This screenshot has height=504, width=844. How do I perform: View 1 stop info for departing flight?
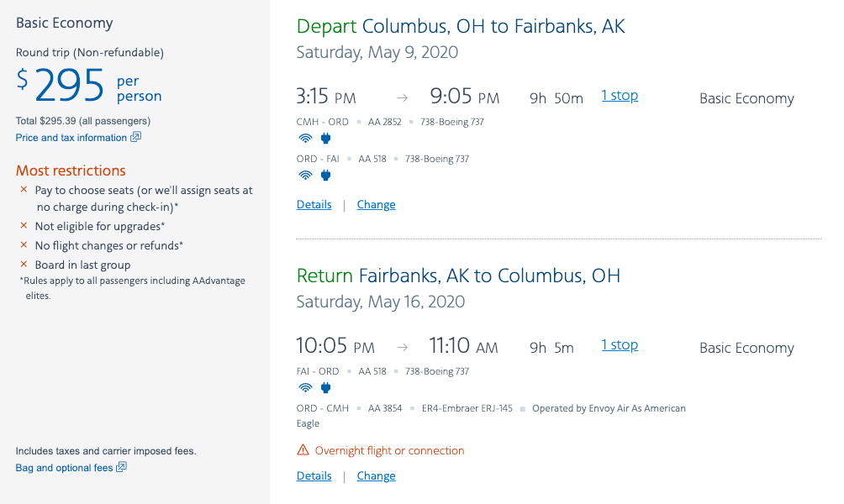(x=620, y=96)
